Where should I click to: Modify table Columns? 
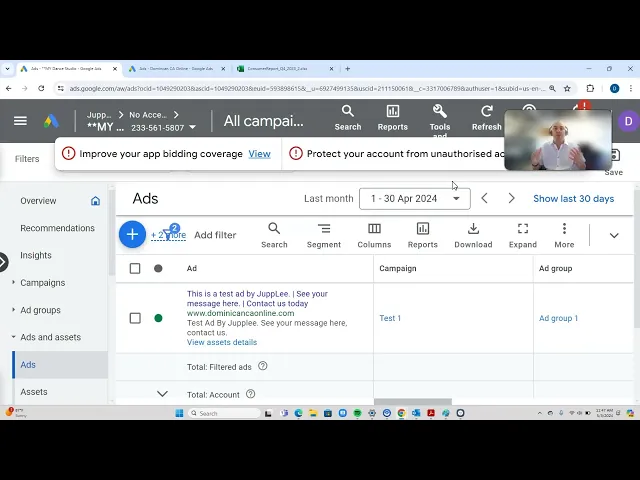coord(374,236)
